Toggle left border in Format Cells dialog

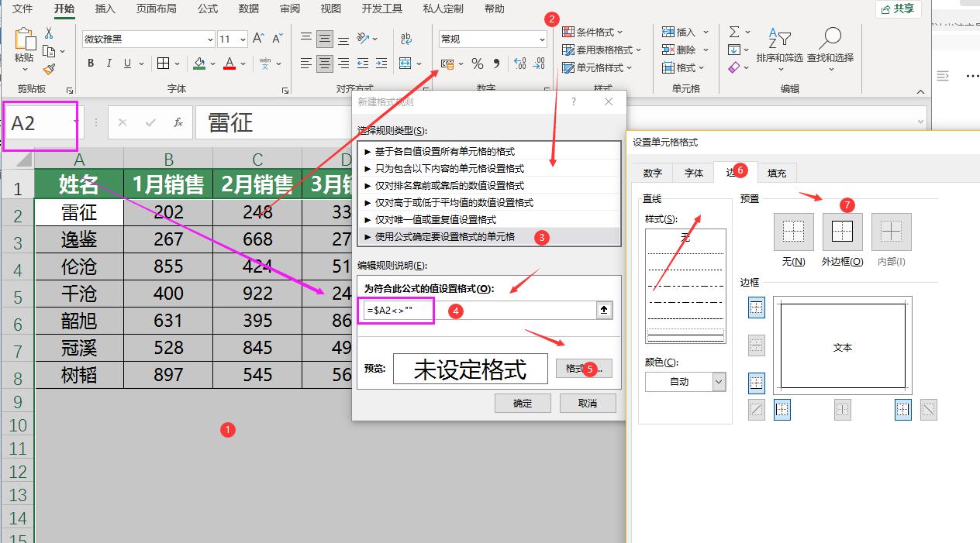point(782,410)
